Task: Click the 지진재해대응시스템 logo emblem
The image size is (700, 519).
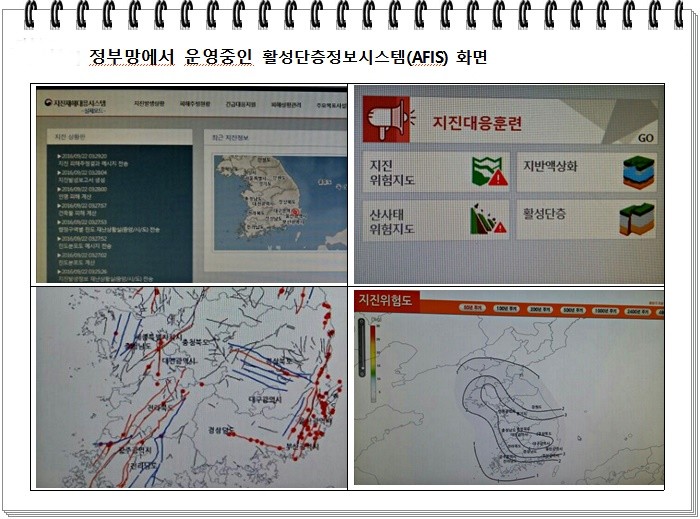Action: [x=46, y=102]
